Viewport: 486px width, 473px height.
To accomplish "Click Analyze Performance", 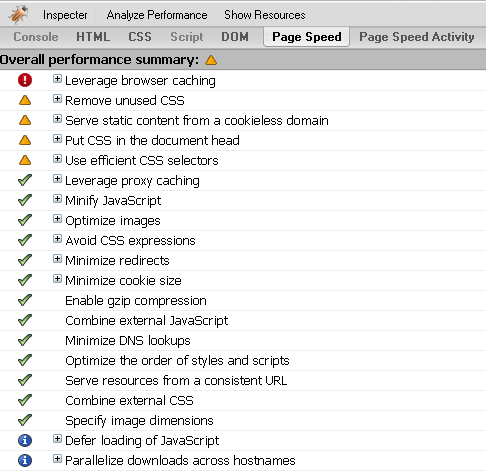I will (157, 15).
